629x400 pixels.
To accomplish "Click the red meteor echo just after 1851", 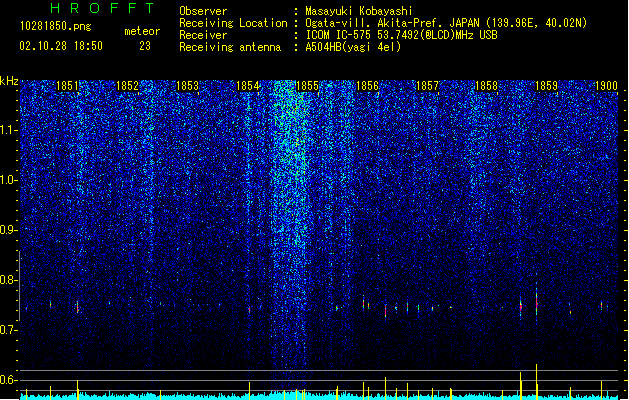I will point(77,307).
